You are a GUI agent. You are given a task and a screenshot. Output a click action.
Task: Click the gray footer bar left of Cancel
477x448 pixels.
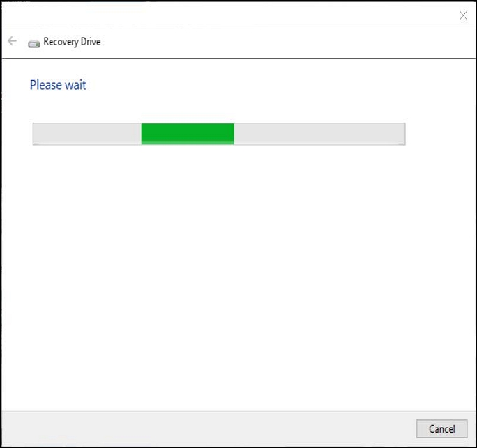point(209,429)
